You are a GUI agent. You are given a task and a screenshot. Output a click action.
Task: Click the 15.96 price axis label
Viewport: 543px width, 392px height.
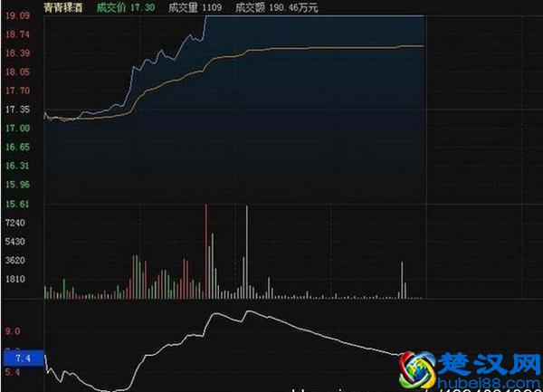tap(17, 185)
